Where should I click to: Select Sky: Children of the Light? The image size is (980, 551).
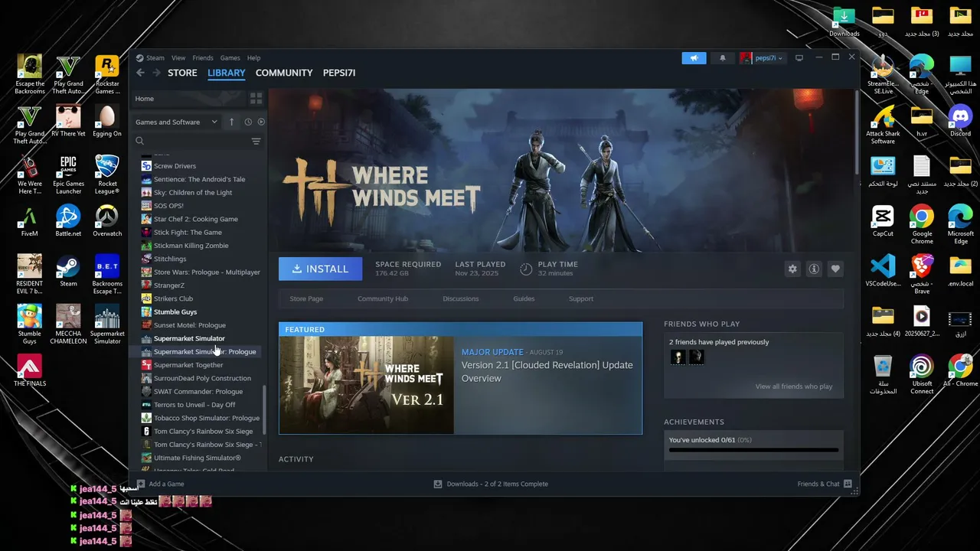pos(193,192)
